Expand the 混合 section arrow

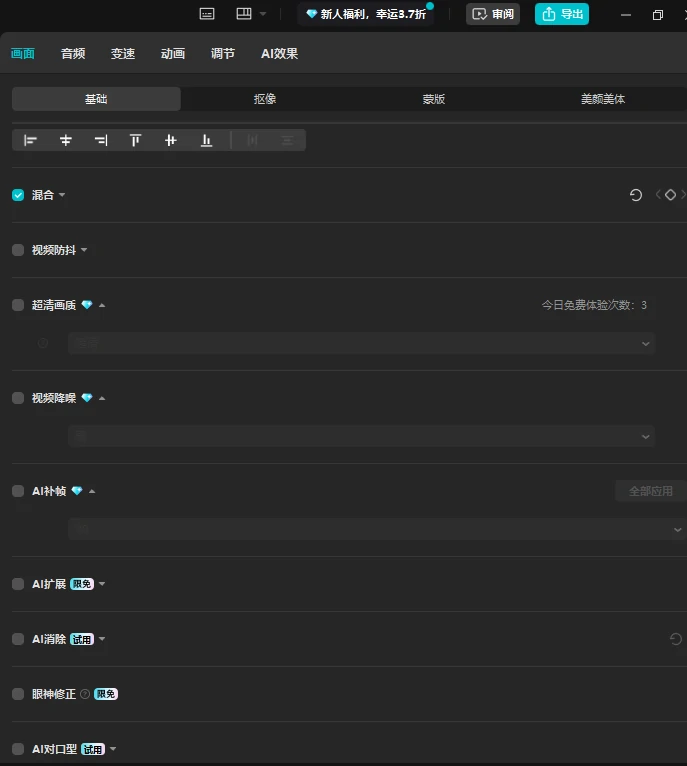62,195
